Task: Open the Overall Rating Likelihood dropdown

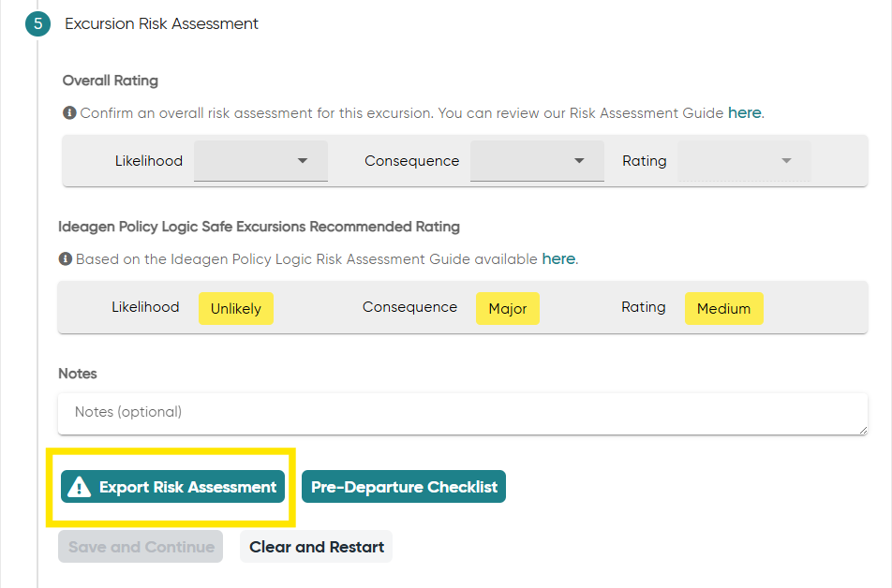Action: pyautogui.click(x=260, y=161)
